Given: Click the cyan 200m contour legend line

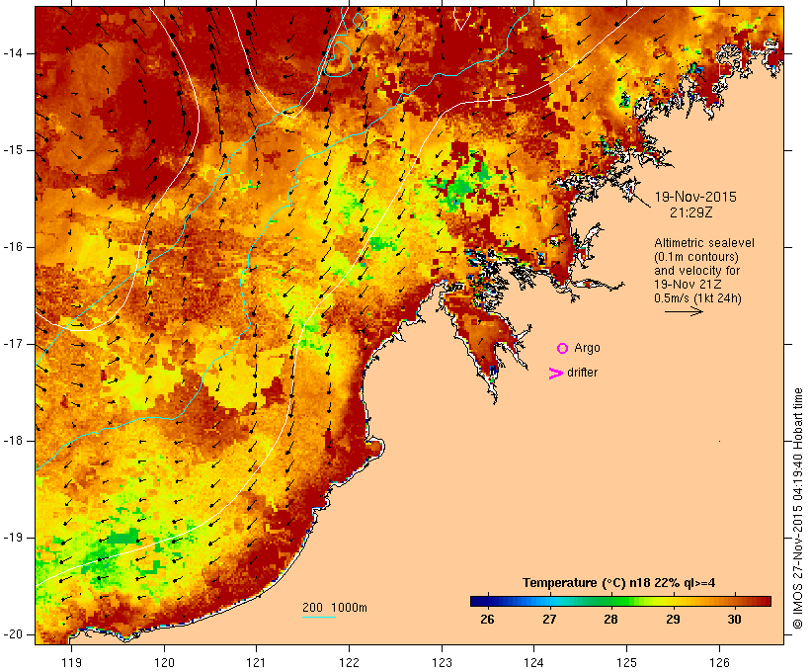Looking at the screenshot, I should click(319, 617).
